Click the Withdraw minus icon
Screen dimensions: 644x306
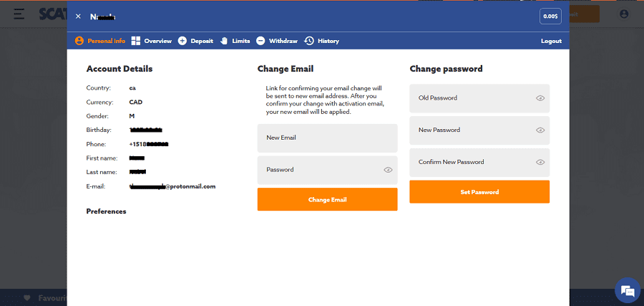tap(260, 41)
